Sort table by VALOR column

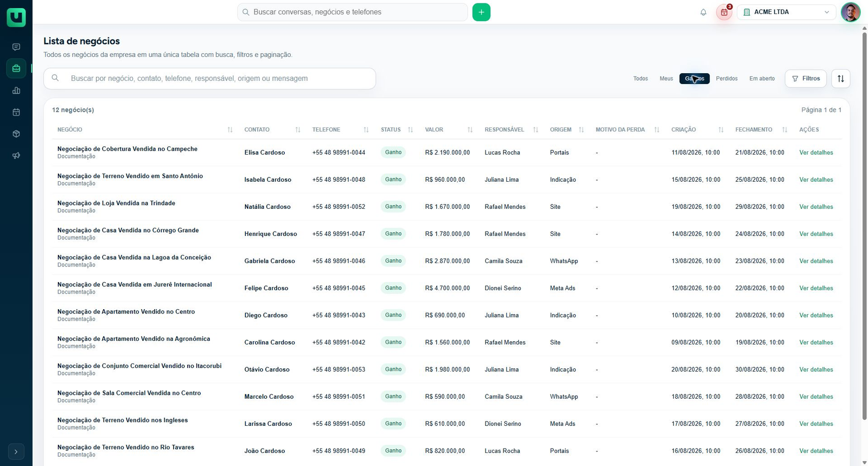pos(470,130)
